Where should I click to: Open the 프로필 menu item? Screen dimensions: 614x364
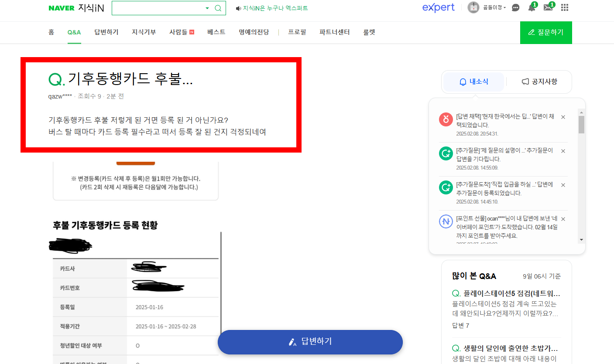(297, 32)
